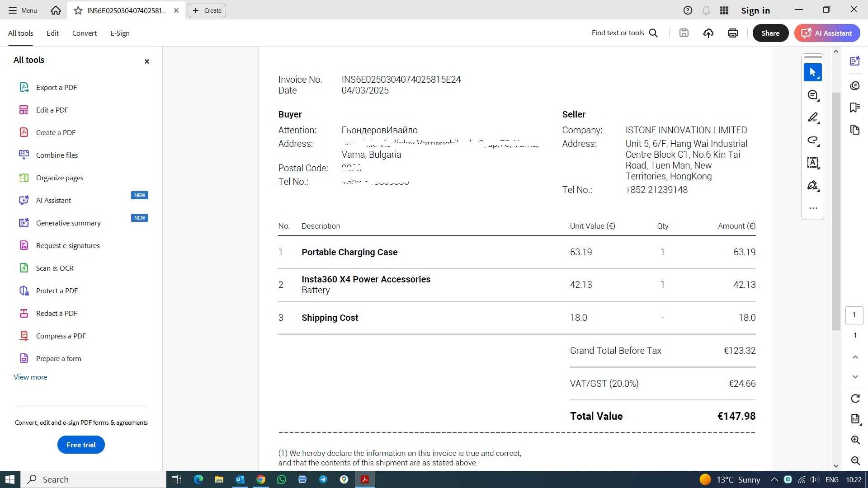
Task: Print the invoice document
Action: pyautogui.click(x=733, y=33)
